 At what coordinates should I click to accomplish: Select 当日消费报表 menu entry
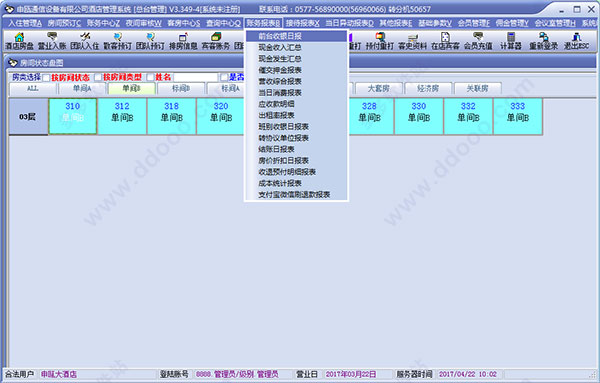click(296, 93)
